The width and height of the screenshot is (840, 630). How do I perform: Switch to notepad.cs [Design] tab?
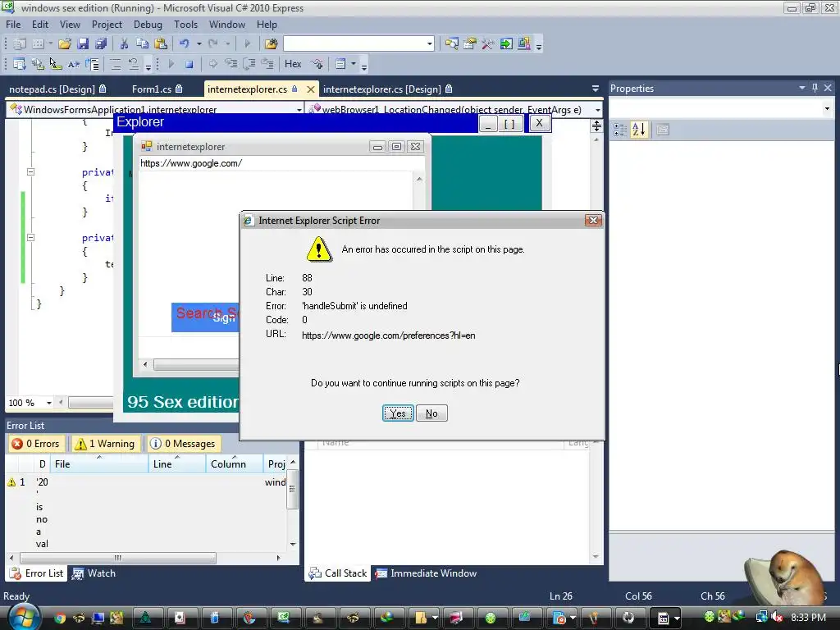pos(58,89)
